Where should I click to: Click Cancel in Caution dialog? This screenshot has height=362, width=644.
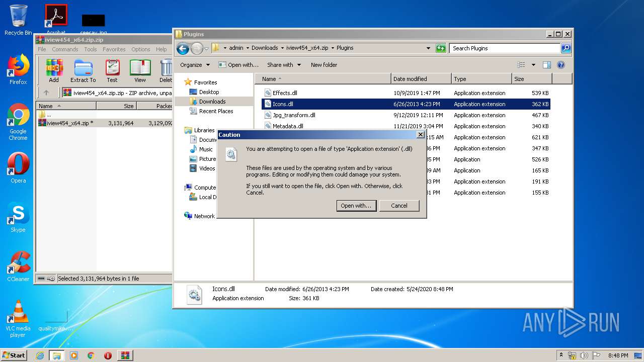tap(399, 206)
